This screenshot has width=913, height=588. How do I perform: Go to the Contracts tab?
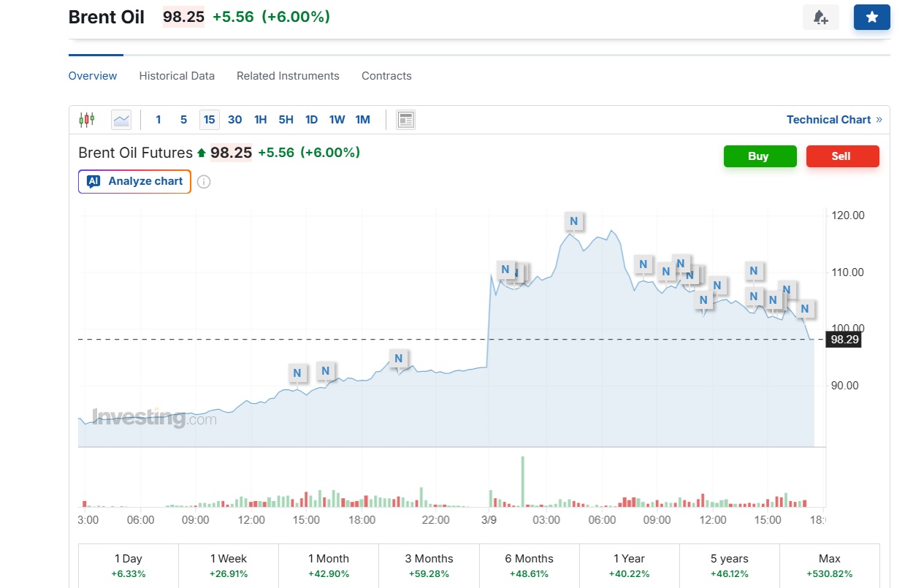point(386,76)
